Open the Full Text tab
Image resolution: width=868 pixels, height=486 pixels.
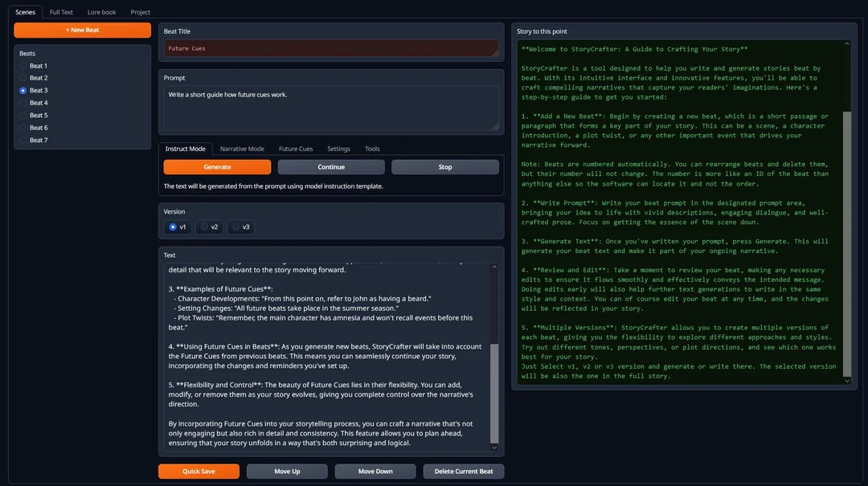(x=61, y=12)
